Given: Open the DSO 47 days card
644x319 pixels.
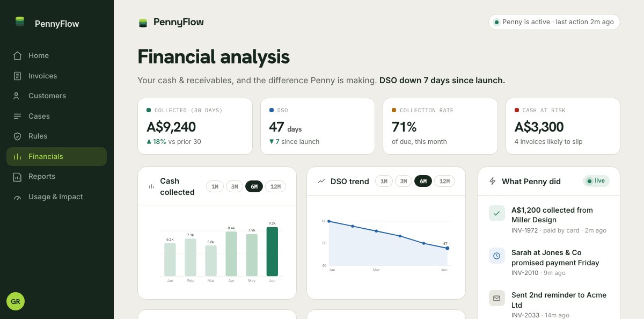Looking at the screenshot, I should (x=318, y=126).
